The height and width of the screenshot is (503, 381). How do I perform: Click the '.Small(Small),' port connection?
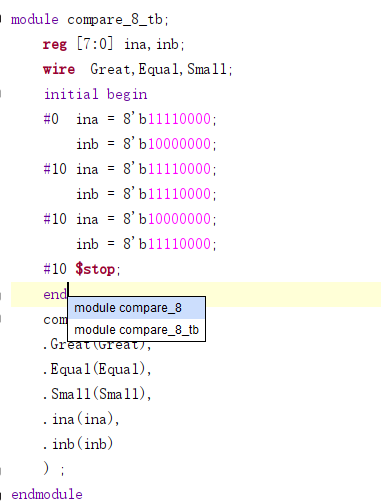[x=97, y=394]
